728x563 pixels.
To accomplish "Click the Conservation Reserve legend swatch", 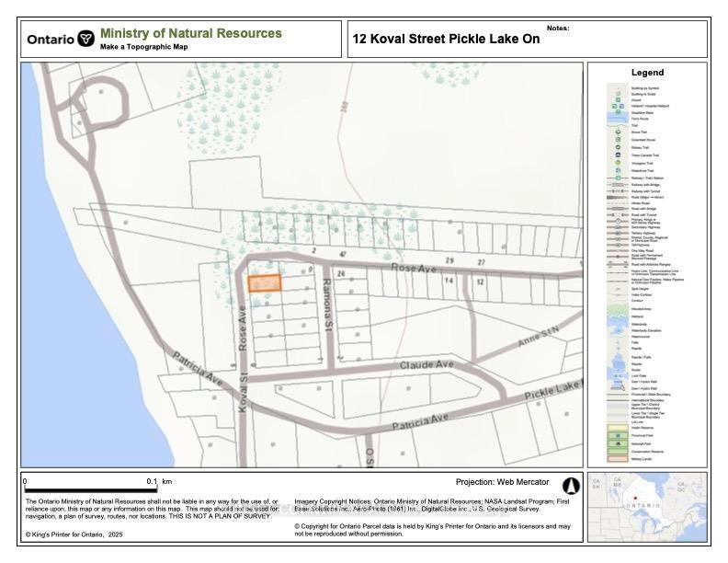I will click(618, 451).
